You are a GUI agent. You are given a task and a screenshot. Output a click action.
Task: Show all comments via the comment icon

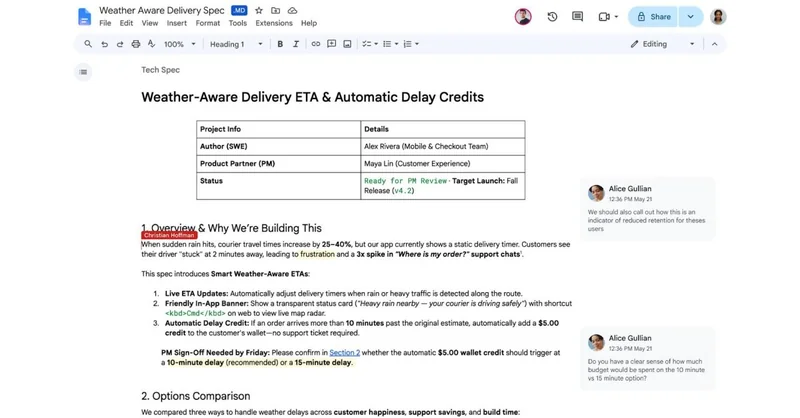click(578, 17)
